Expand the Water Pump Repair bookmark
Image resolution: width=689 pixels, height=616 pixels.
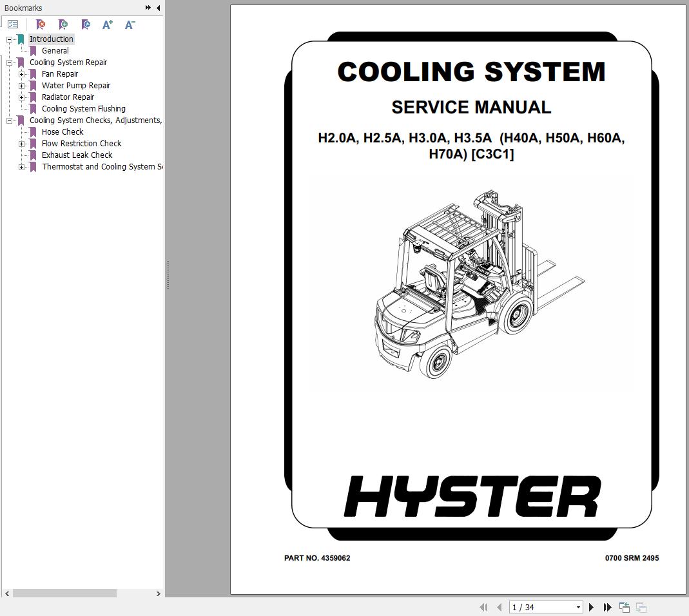21,86
